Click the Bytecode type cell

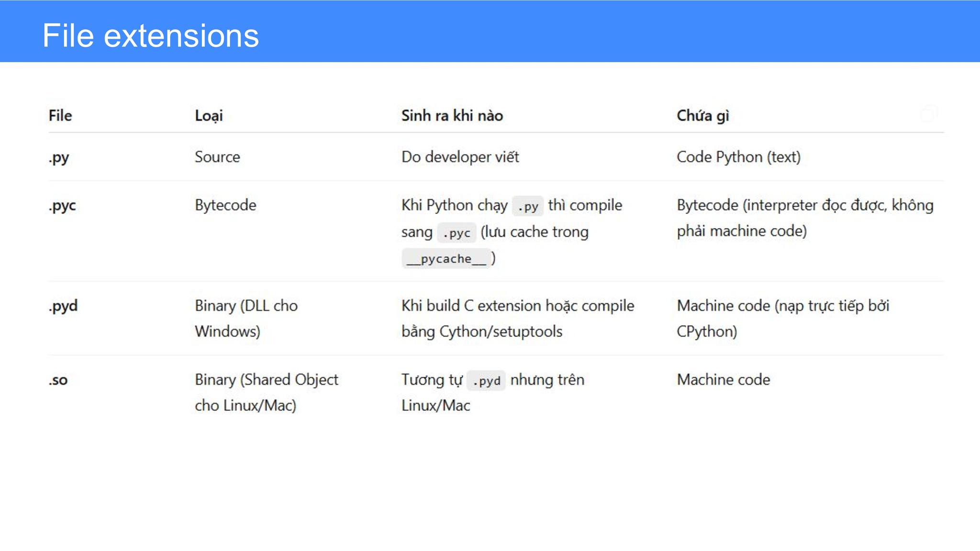tap(225, 205)
